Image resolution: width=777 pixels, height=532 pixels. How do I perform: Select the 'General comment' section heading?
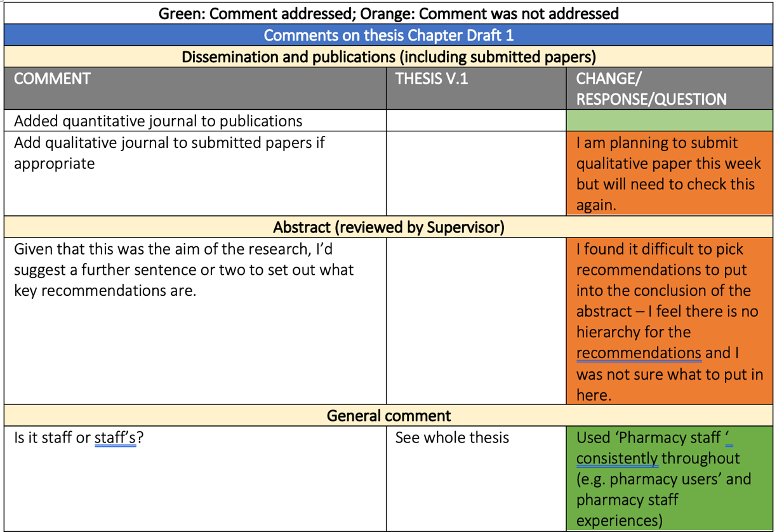pyautogui.click(x=388, y=416)
